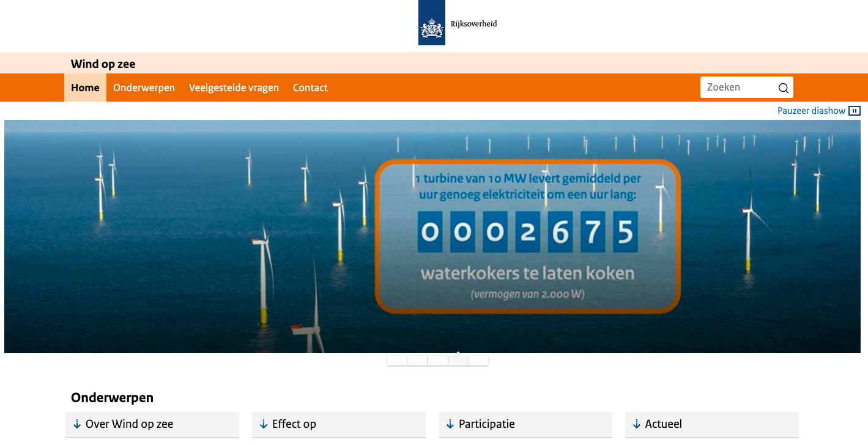
Task: Click the magnifier search icon
Action: tap(784, 88)
